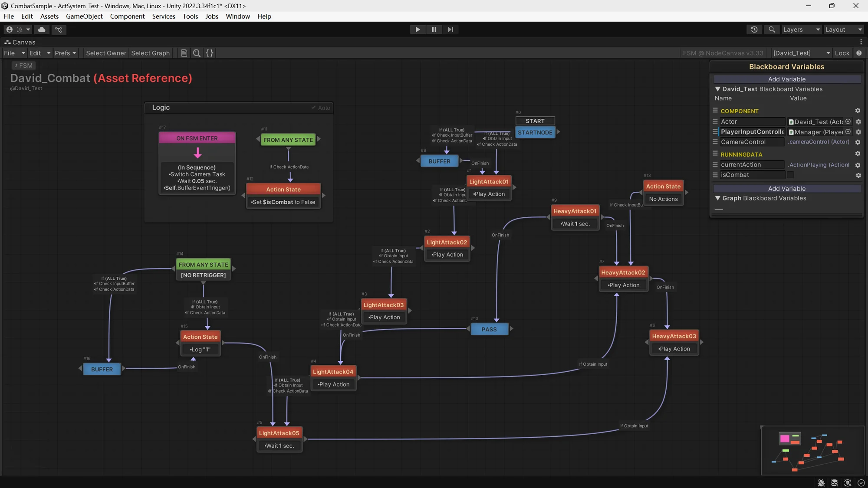868x488 pixels.
Task: Open the Unity cloud services icon
Action: (42, 29)
